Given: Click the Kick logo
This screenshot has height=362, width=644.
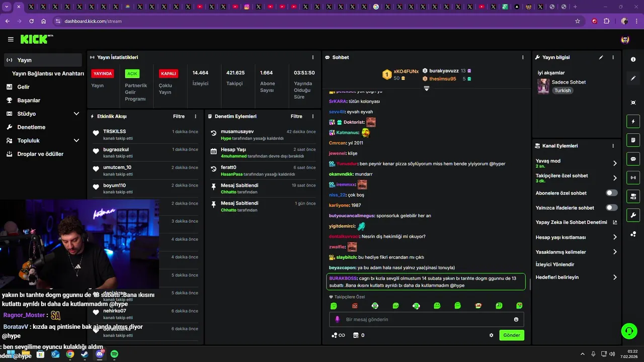Looking at the screenshot, I should click(x=37, y=39).
